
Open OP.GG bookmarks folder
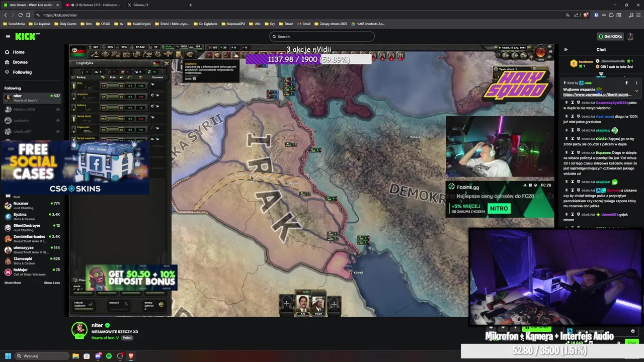(103, 24)
